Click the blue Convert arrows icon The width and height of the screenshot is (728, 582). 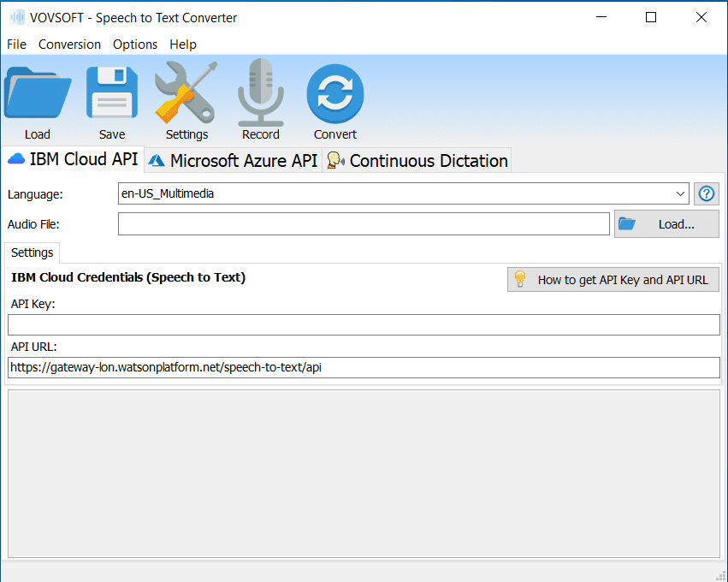point(335,94)
